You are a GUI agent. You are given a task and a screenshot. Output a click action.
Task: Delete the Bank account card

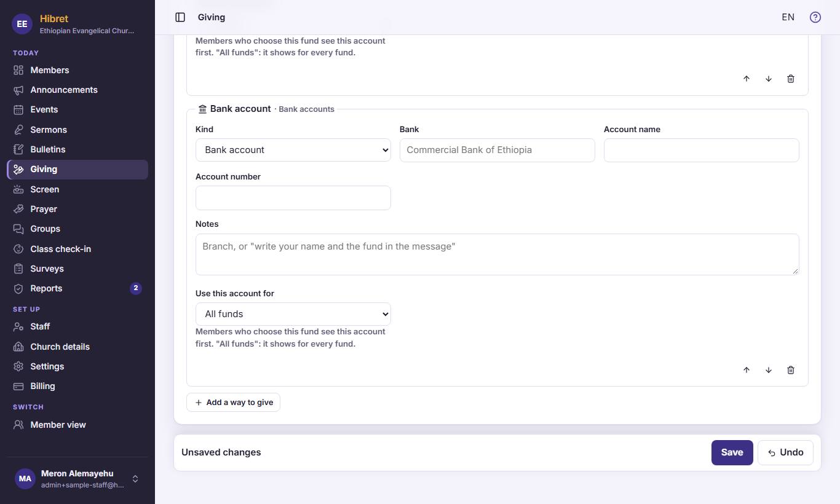coord(791,370)
